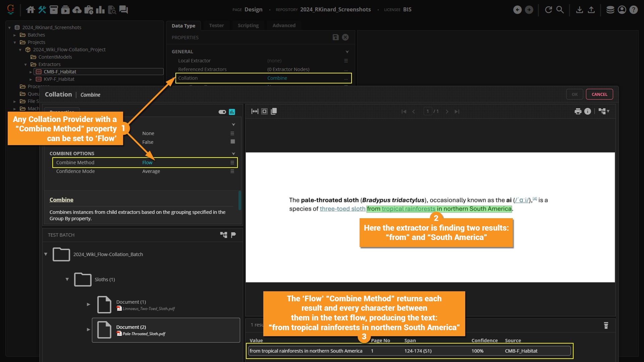Click the Fit Width viewer icon

(x=255, y=111)
